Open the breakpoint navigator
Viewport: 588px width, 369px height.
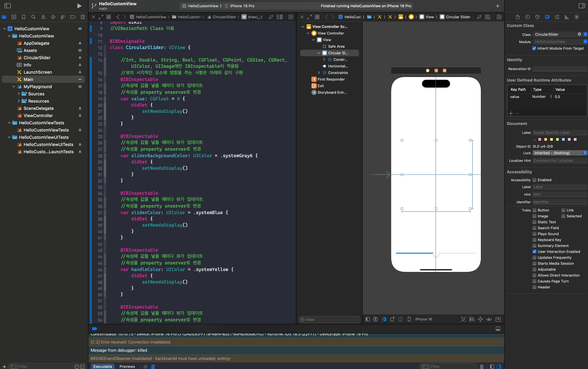[x=73, y=17]
